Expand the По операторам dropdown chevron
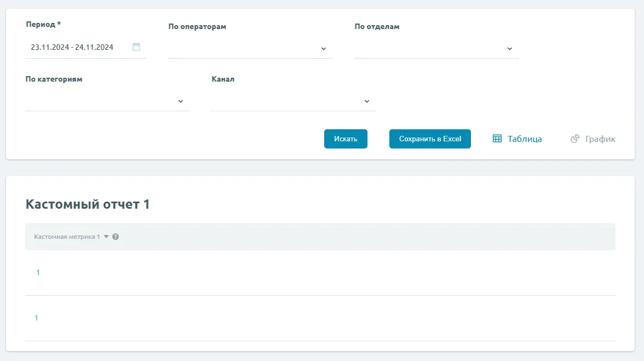 point(323,49)
